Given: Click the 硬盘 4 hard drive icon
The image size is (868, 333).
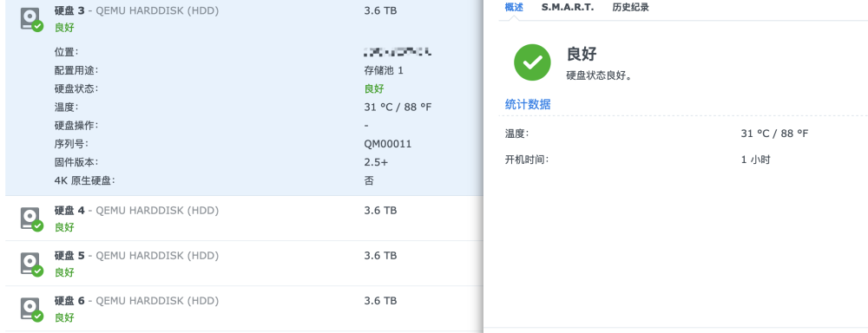Looking at the screenshot, I should click(x=31, y=219).
